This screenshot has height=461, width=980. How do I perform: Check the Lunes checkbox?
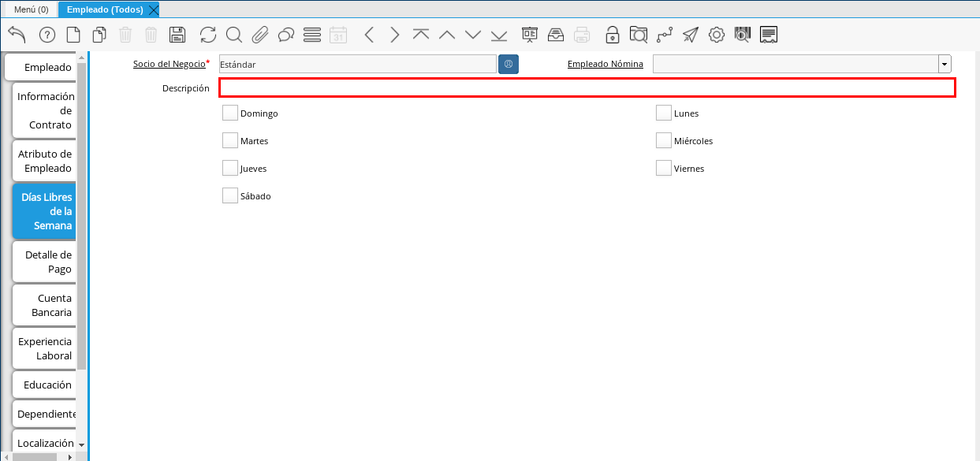(x=664, y=113)
